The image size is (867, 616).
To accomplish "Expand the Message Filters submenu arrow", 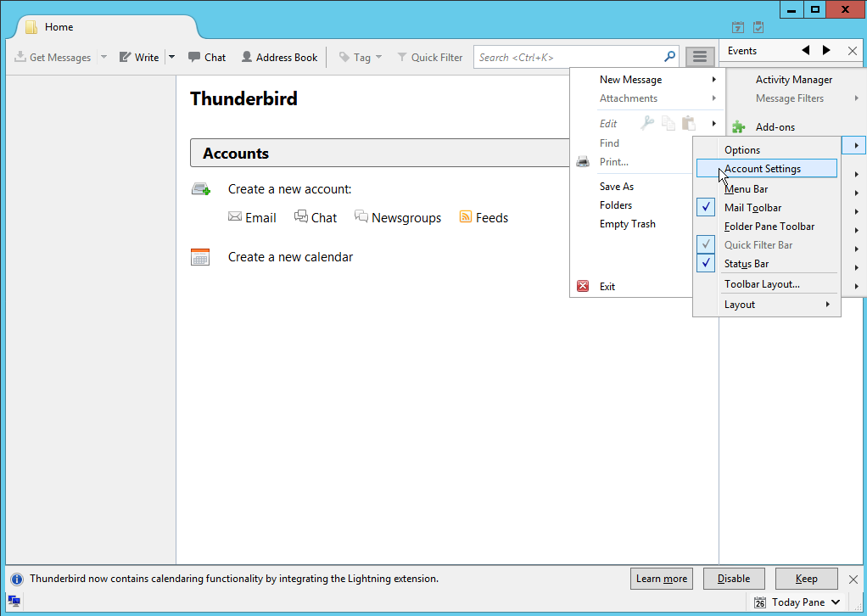I will (857, 98).
